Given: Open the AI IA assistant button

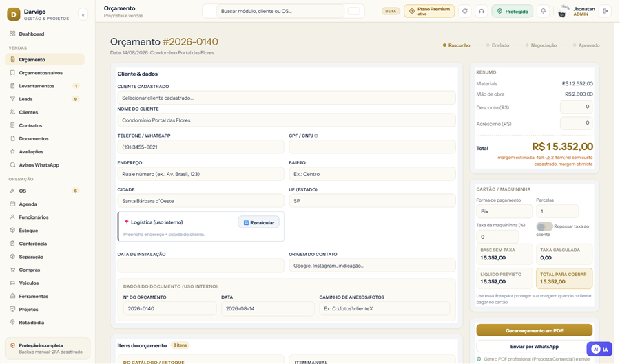Looking at the screenshot, I should 599,349.
